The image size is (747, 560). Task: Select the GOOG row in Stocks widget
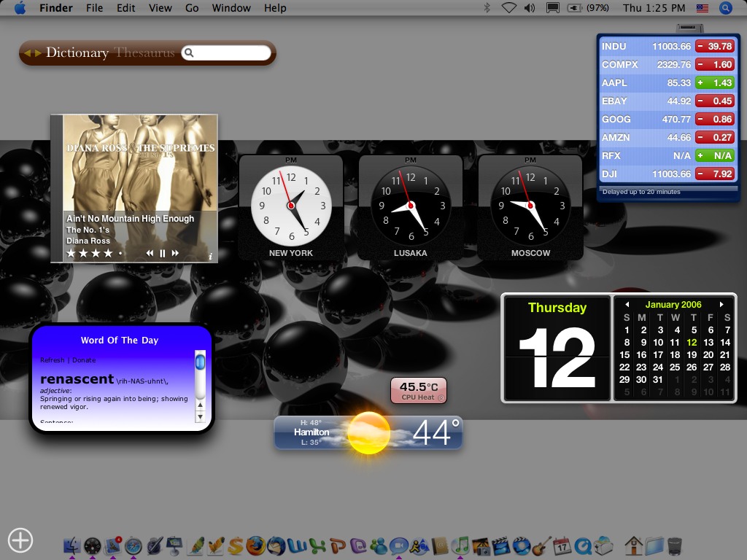[x=667, y=119]
